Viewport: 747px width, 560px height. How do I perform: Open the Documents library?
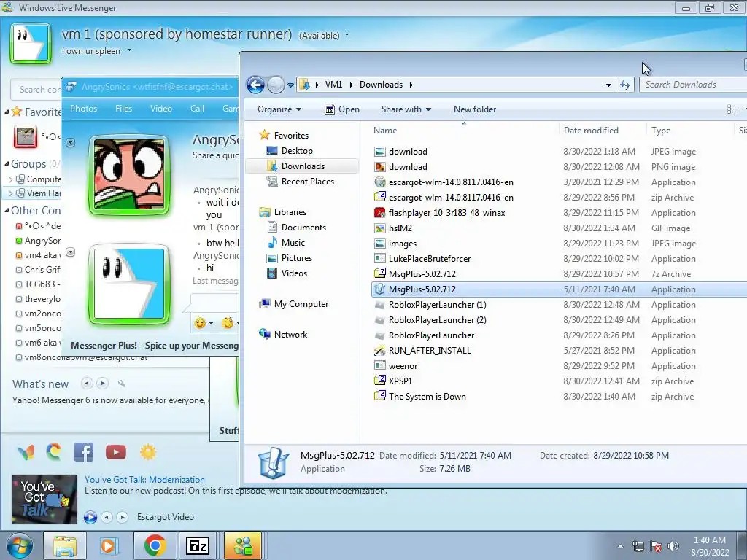[x=303, y=227]
